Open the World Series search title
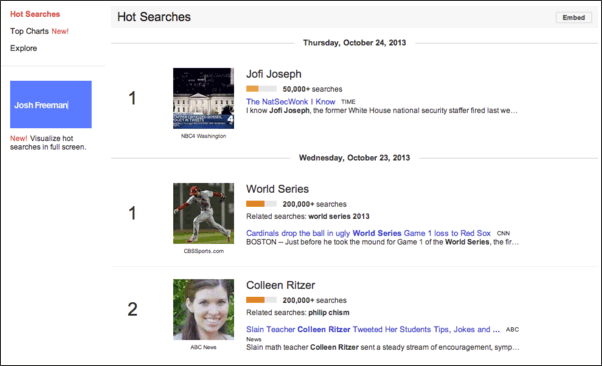The image size is (603, 366). [x=277, y=189]
